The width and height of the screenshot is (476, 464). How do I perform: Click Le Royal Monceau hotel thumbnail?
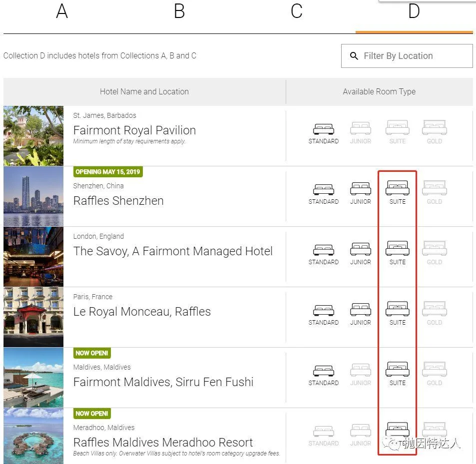(33, 317)
